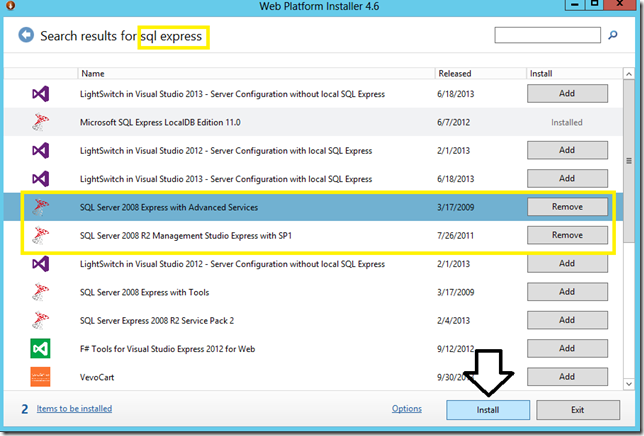This screenshot has height=436, width=644.
Task: Add LightSwitch 2013 with local SQL Express
Action: 567,179
